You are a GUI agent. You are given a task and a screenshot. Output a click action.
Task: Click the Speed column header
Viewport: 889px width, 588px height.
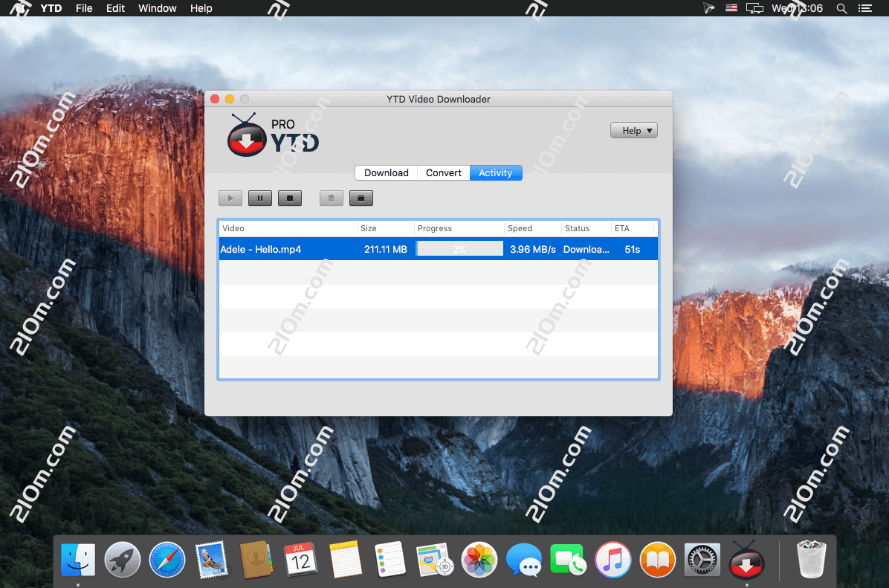(x=532, y=228)
